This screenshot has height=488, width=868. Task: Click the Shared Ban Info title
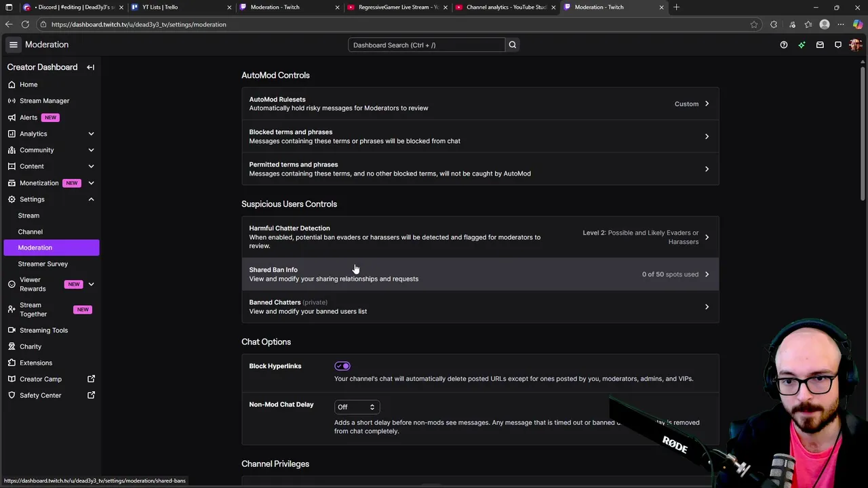(273, 270)
